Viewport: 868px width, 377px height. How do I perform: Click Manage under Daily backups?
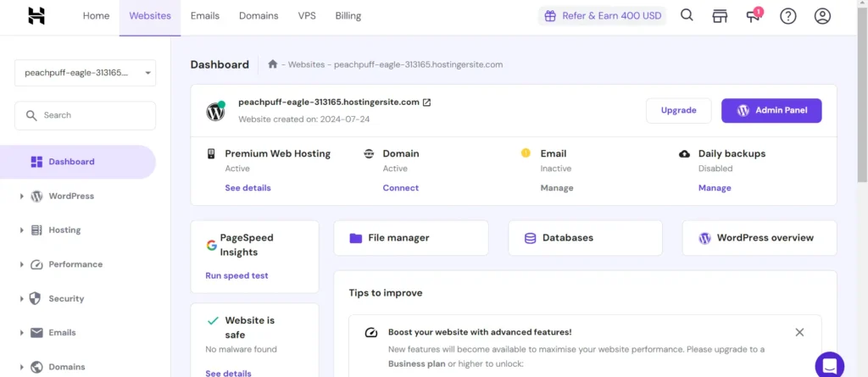715,188
